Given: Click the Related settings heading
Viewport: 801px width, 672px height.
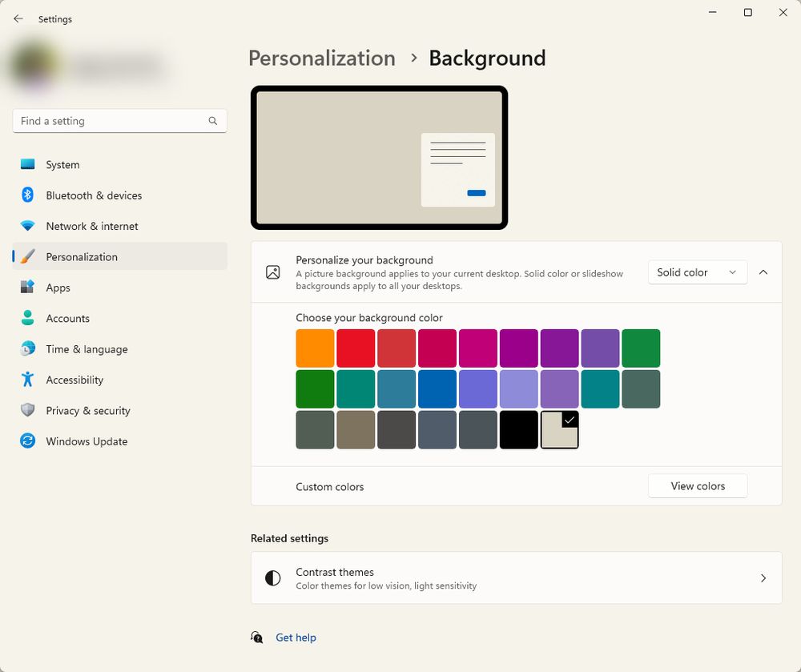Looking at the screenshot, I should (x=290, y=538).
